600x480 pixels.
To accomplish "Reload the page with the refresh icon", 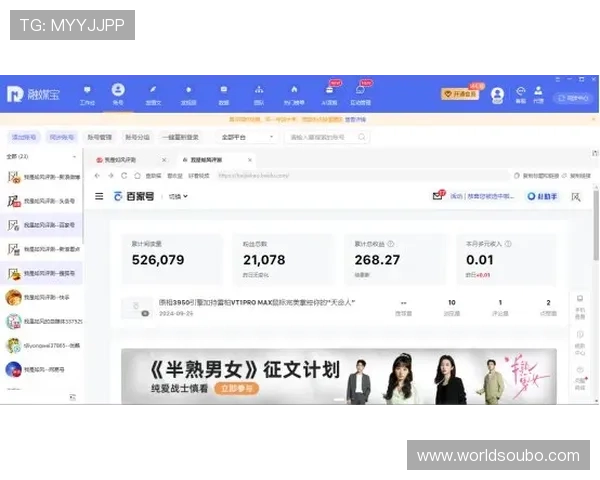I will [124, 176].
